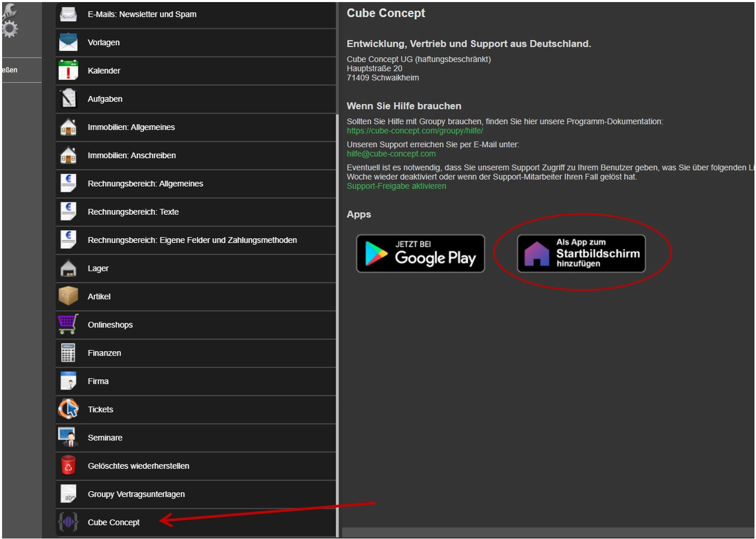Viewport: 756px width, 539px height.
Task: Click the wrench and gear settings icon
Action: (x=10, y=21)
